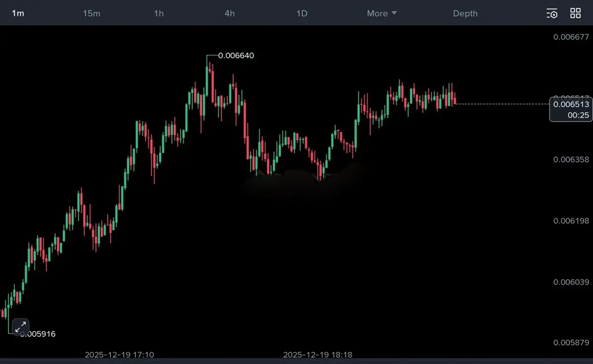
Task: Click the 0.006358 price axis label
Action: 571,160
